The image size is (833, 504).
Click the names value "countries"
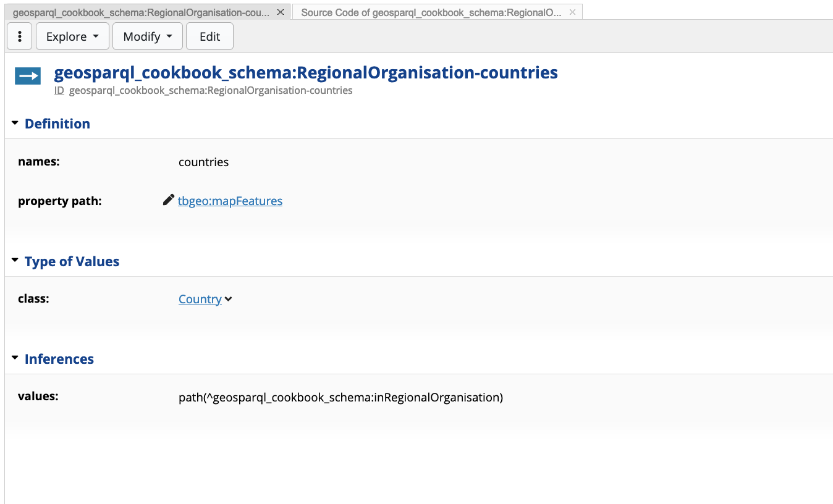pos(203,162)
